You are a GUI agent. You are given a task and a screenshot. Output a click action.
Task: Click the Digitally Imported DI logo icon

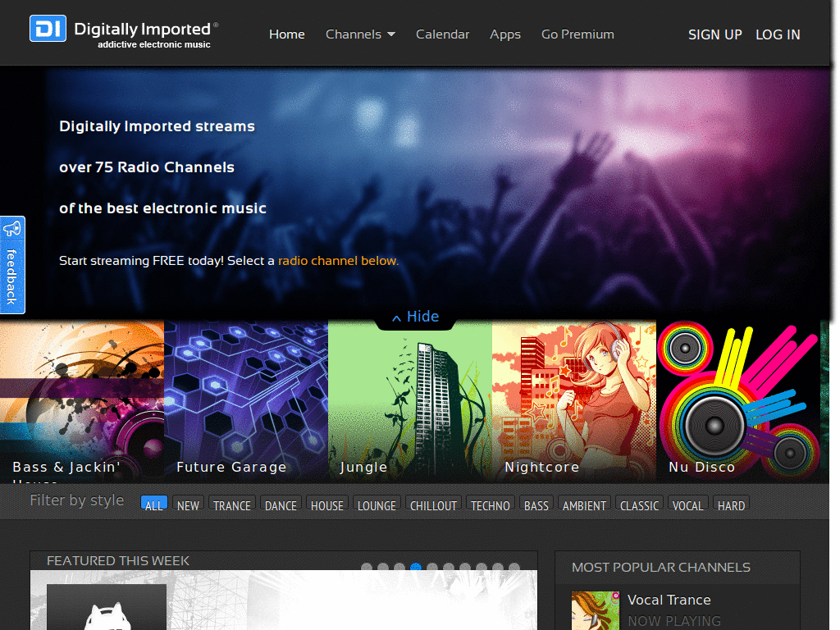(x=48, y=29)
